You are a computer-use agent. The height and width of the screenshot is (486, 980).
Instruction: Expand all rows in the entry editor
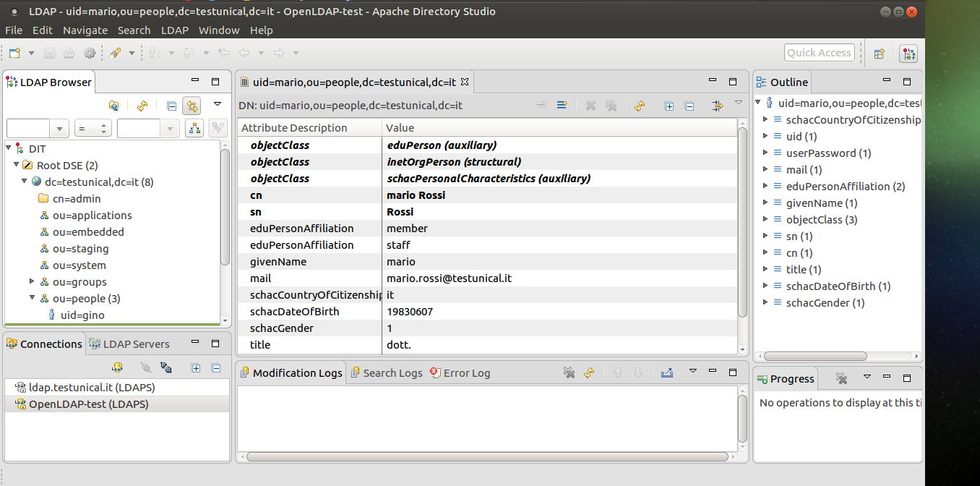(669, 106)
